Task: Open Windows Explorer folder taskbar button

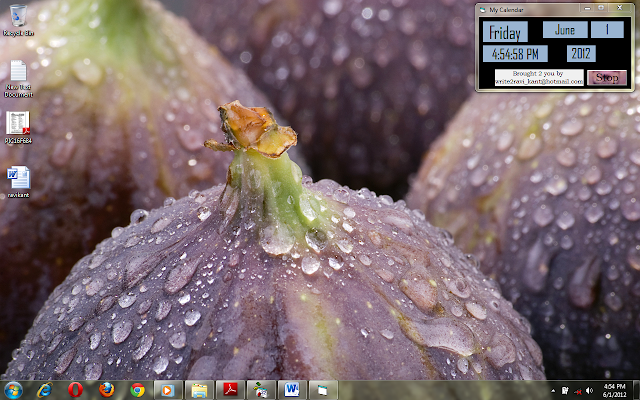Action: pos(199,390)
